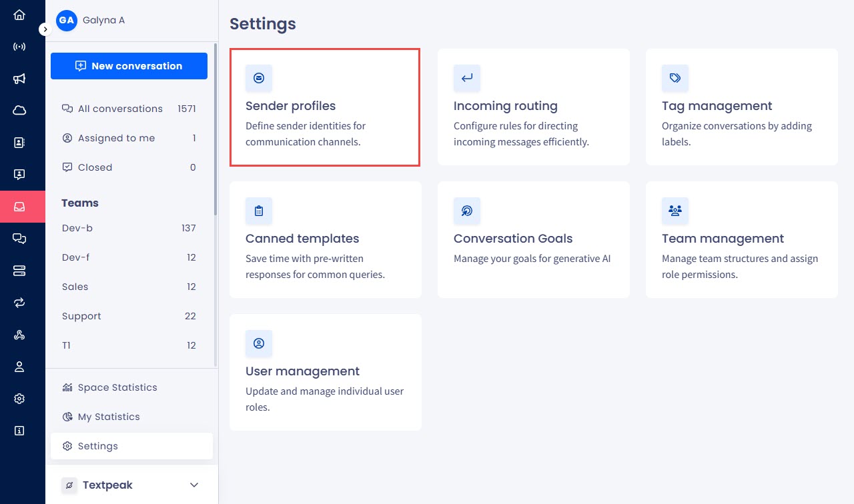Viewport: 854px width, 504px height.
Task: Open the Incoming routing card
Action: pos(534,107)
